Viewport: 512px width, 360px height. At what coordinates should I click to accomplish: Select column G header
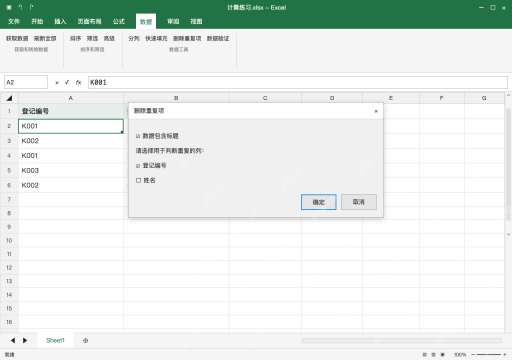tap(484, 98)
